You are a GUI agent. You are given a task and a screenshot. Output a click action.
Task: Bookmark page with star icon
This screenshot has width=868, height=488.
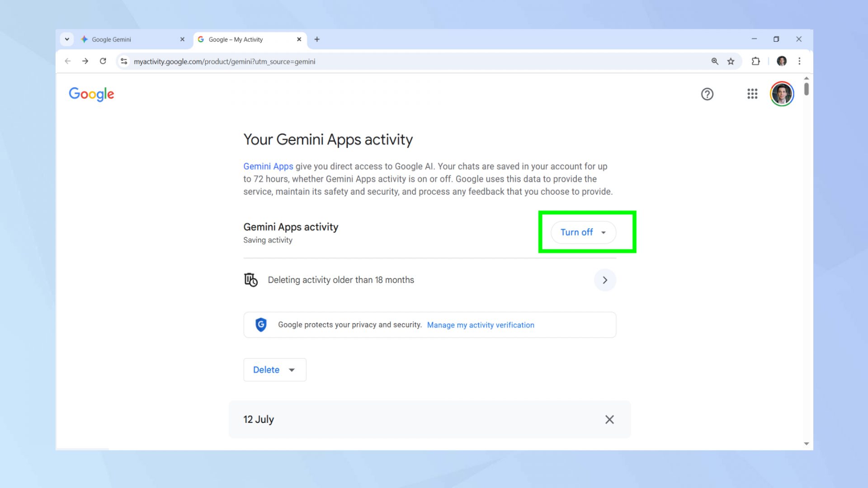731,61
